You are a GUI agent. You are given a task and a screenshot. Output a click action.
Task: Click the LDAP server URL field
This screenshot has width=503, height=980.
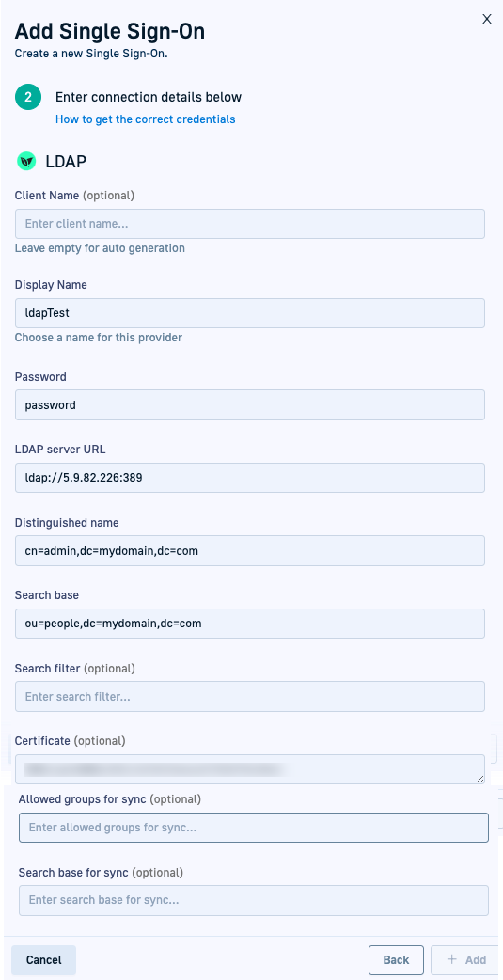pyautogui.click(x=250, y=478)
